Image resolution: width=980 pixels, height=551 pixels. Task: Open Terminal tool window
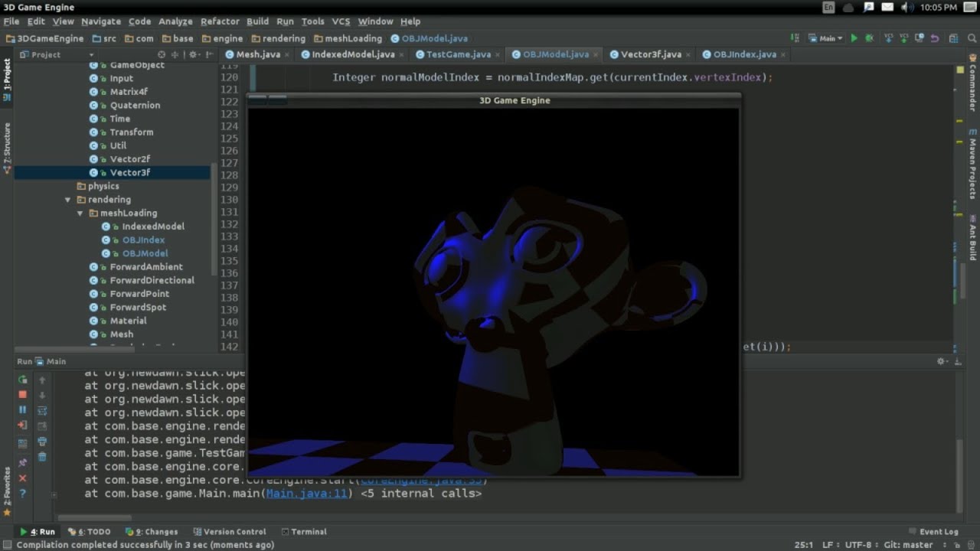pos(303,532)
